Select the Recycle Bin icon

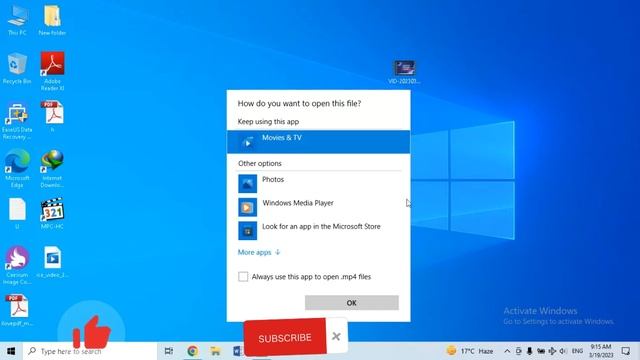tap(17, 69)
